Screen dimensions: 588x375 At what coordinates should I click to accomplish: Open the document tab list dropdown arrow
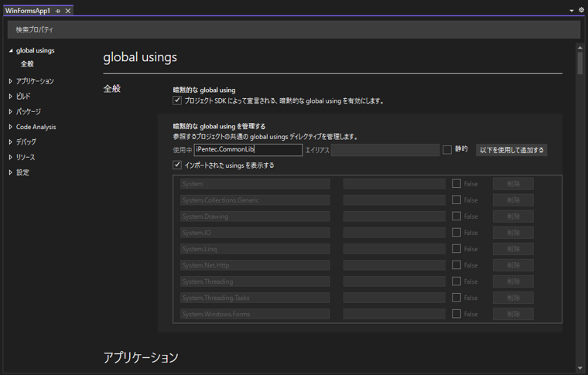point(572,11)
